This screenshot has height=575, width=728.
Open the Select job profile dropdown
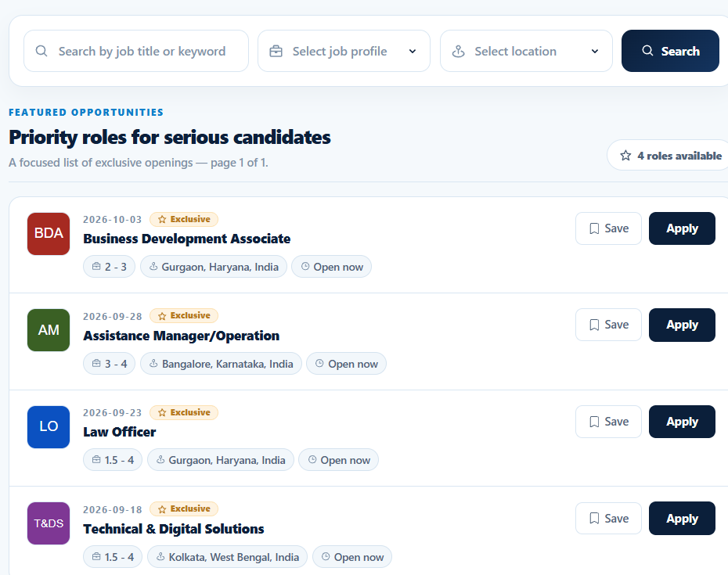344,51
